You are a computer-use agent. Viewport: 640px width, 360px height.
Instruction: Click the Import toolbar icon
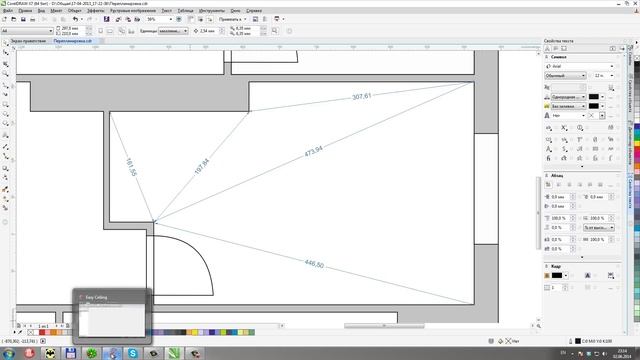click(x=118, y=19)
